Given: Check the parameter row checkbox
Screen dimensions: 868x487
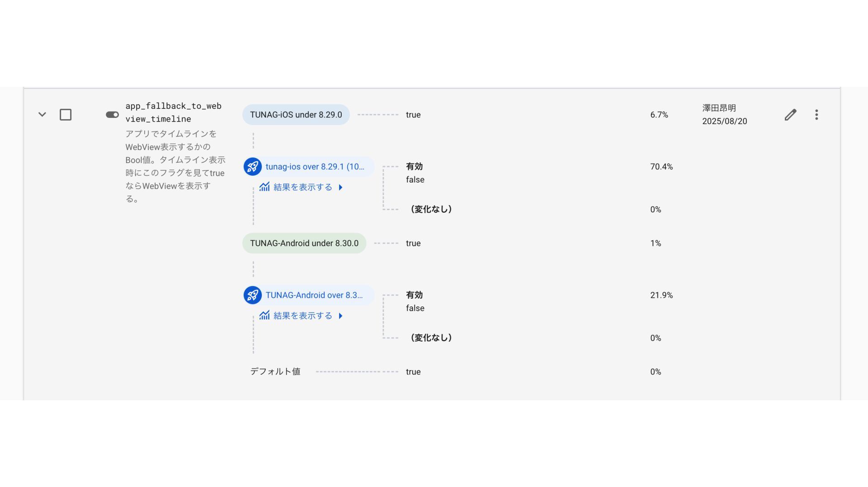Looking at the screenshot, I should click(x=66, y=115).
